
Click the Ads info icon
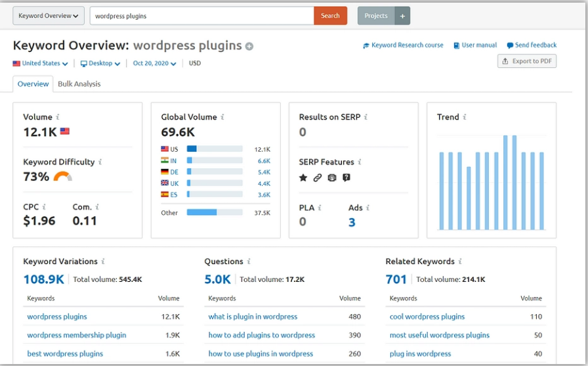pyautogui.click(x=368, y=207)
